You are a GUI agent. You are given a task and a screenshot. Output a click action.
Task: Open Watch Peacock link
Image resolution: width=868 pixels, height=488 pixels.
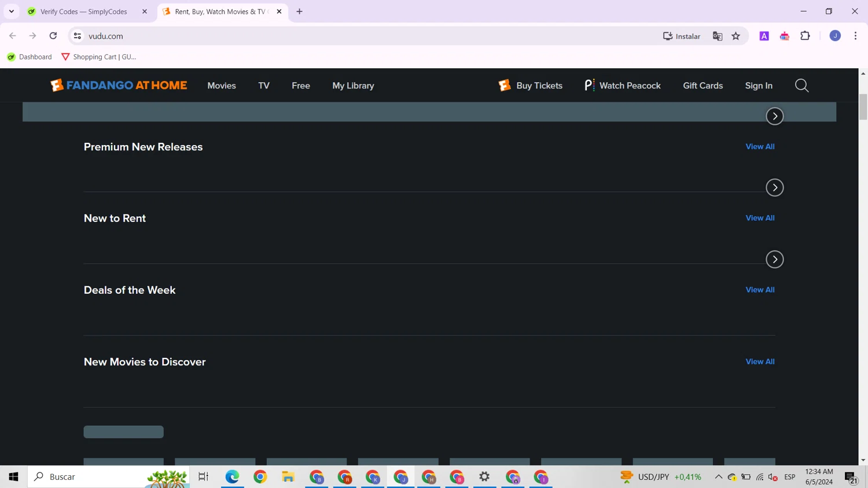(623, 86)
